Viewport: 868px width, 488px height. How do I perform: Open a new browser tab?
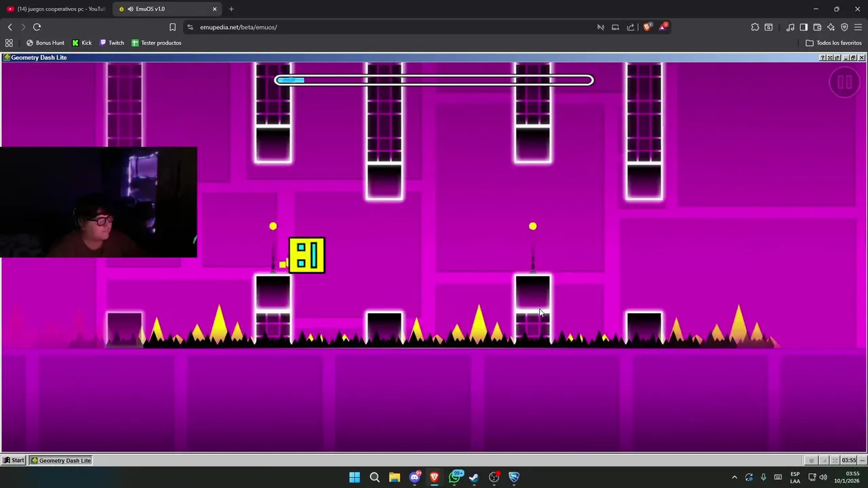pyautogui.click(x=231, y=9)
